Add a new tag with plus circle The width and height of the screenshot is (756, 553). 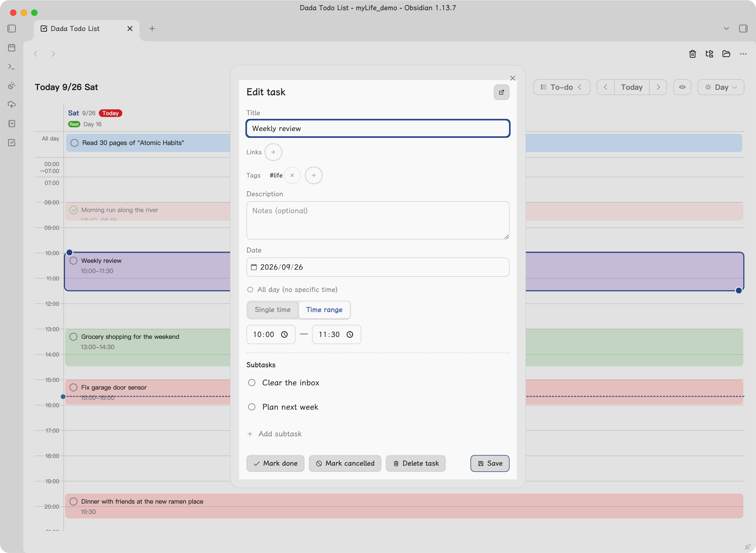[313, 175]
